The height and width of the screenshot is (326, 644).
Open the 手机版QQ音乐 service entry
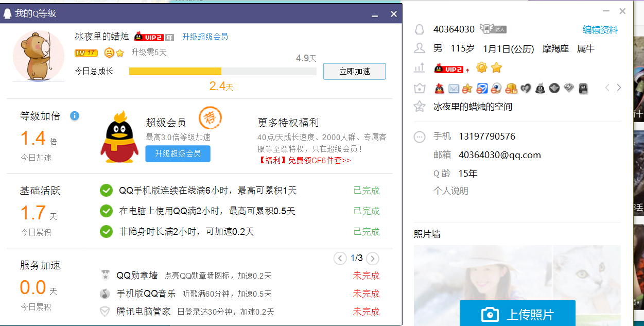[x=146, y=294]
